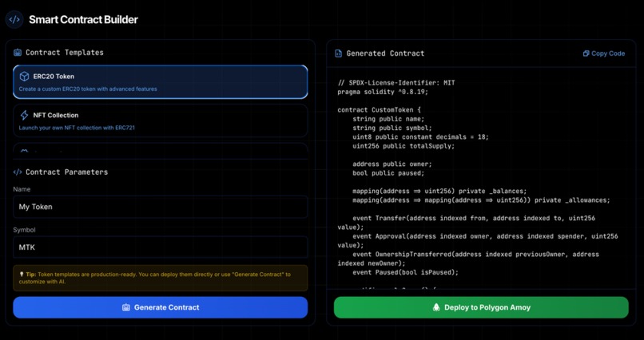Click the 'uint8 public constant decimals = 18;' line

coord(420,137)
